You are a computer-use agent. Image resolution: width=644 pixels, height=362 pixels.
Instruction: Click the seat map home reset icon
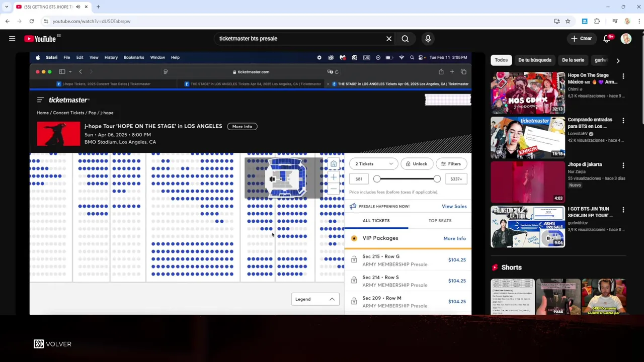[333, 164]
